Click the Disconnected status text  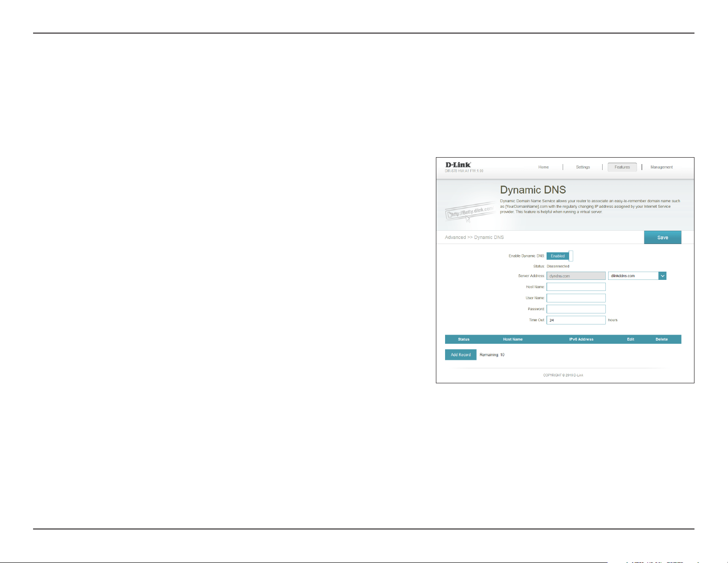click(558, 266)
